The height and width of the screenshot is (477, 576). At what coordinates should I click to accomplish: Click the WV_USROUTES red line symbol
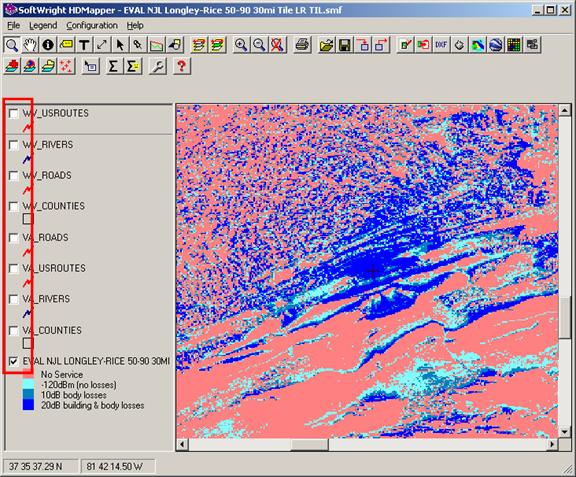click(x=28, y=128)
